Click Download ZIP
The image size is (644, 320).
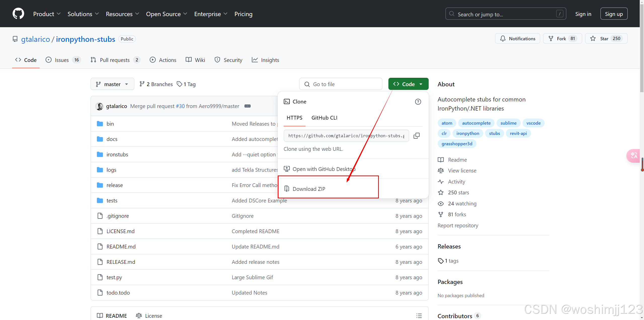point(309,189)
